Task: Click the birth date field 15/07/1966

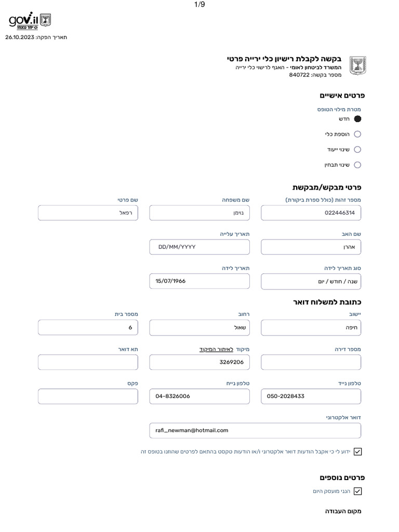Action: pos(199,281)
